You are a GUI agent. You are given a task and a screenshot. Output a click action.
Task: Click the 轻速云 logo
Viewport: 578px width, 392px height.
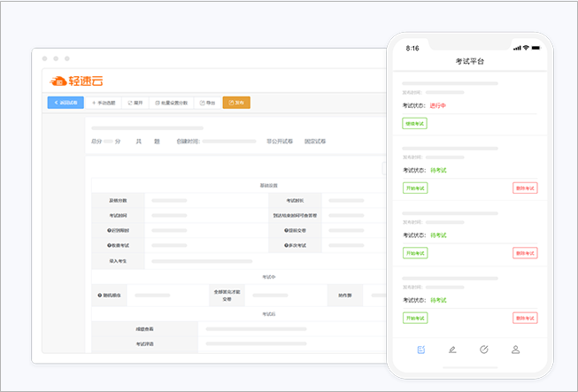[x=76, y=81]
